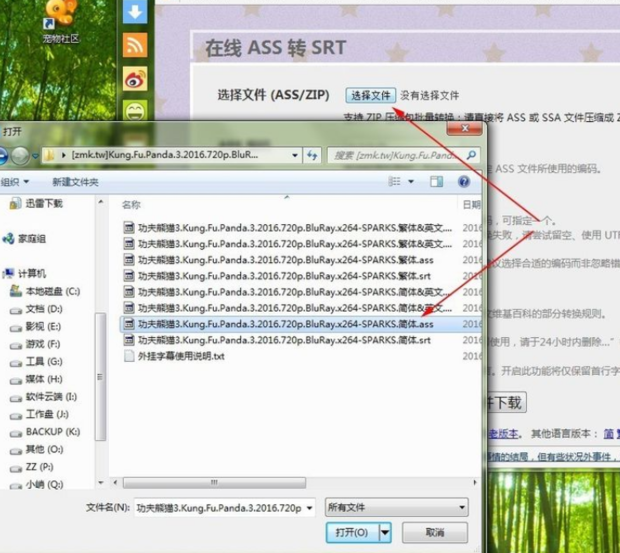Open the 所有文件 file type dropdown

397,507
